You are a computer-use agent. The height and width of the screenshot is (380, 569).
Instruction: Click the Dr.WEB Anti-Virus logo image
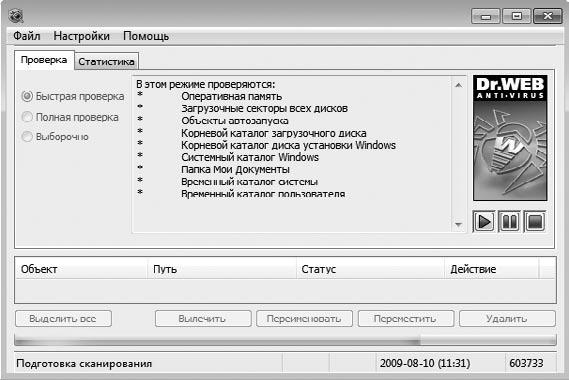coord(510,138)
